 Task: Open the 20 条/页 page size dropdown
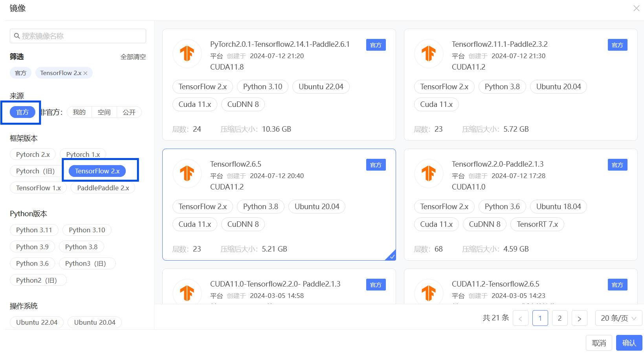coord(618,318)
